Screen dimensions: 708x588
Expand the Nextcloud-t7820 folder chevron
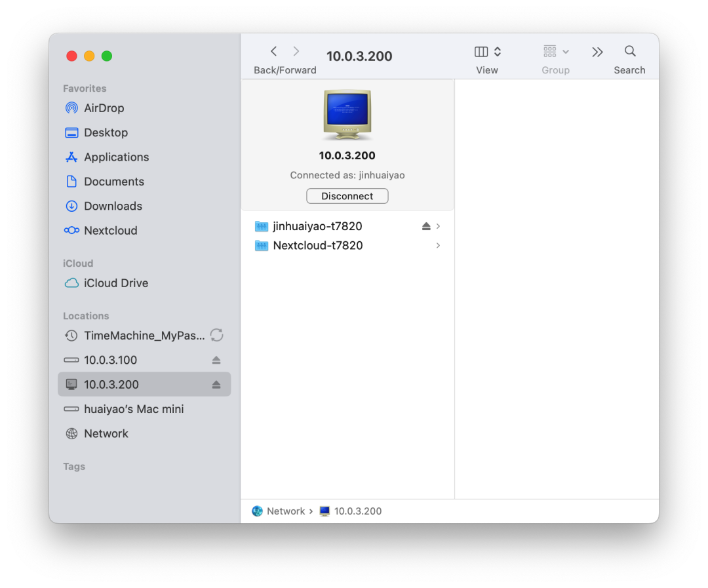coord(438,245)
